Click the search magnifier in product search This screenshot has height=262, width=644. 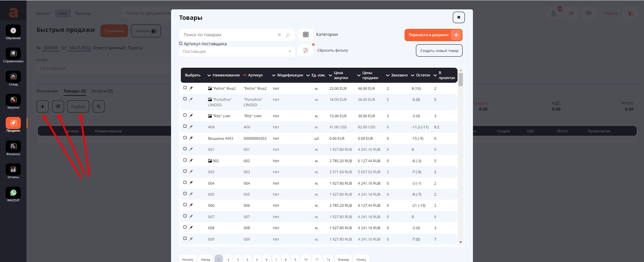click(x=288, y=35)
